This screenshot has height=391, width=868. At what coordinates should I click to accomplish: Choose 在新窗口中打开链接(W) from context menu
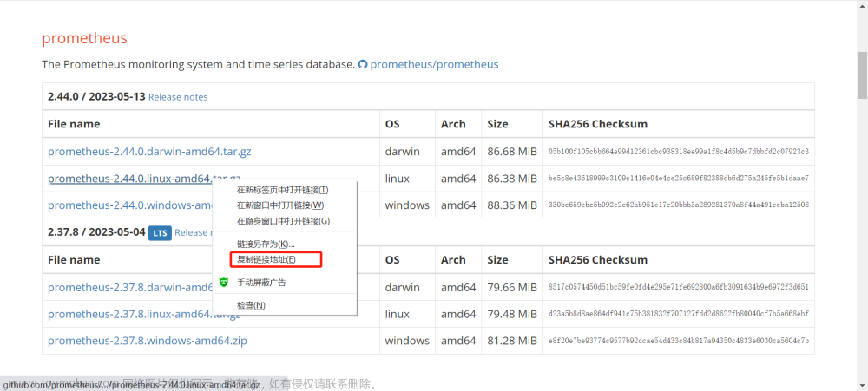(x=280, y=205)
